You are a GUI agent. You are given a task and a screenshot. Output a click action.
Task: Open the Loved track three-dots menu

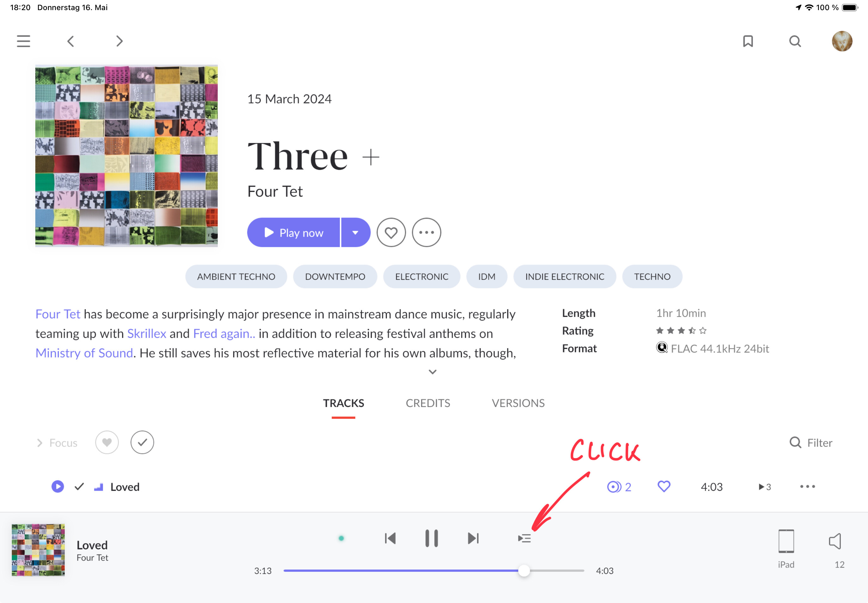point(808,486)
